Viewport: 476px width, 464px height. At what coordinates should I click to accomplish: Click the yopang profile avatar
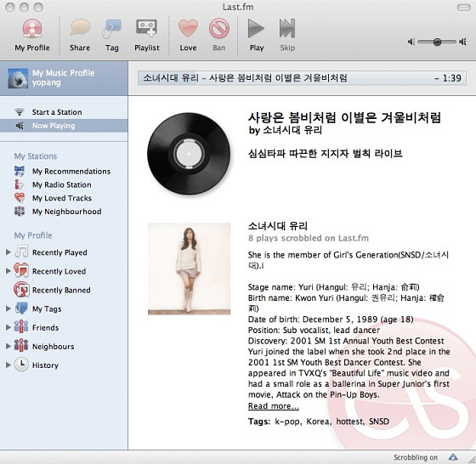(18, 78)
